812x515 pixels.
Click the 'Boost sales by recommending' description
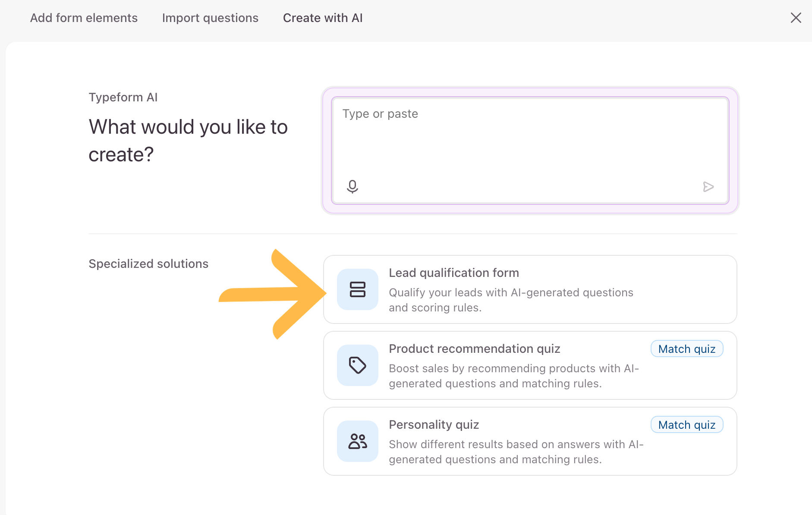coord(513,376)
